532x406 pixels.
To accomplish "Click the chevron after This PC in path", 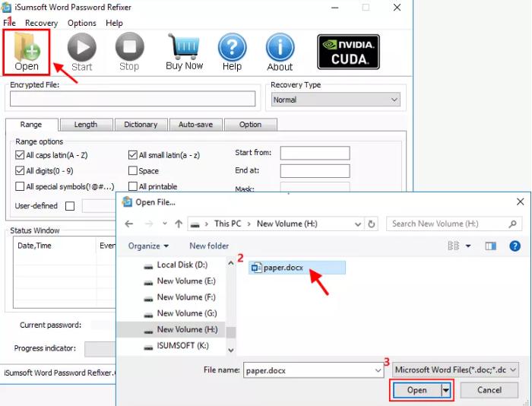I will pos(249,224).
